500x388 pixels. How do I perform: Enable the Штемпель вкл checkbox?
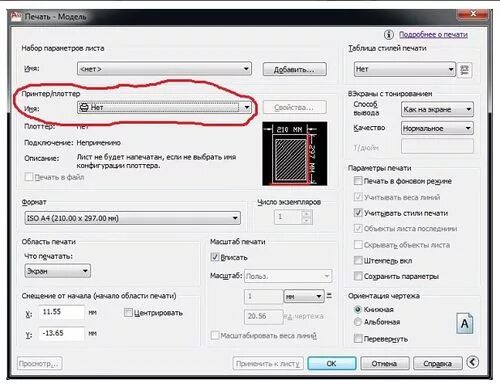[358, 260]
